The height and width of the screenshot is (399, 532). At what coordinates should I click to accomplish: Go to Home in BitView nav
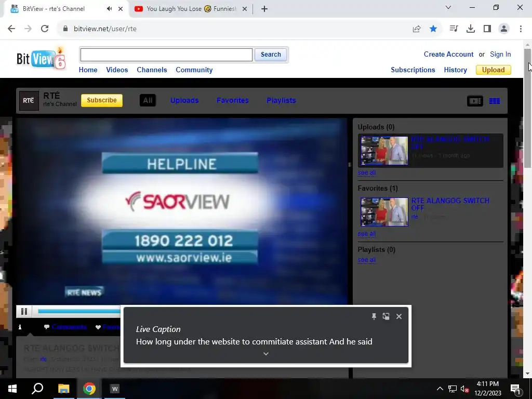(88, 70)
